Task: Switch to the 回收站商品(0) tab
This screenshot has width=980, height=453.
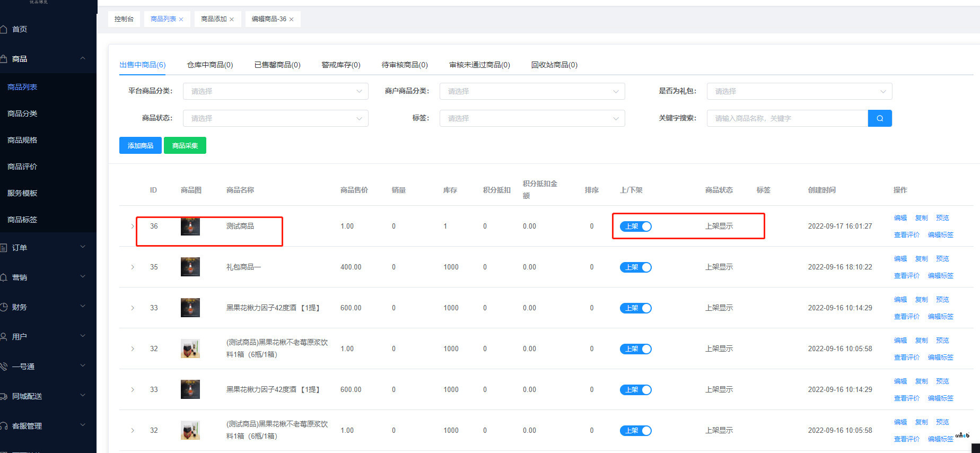Action: pos(554,65)
